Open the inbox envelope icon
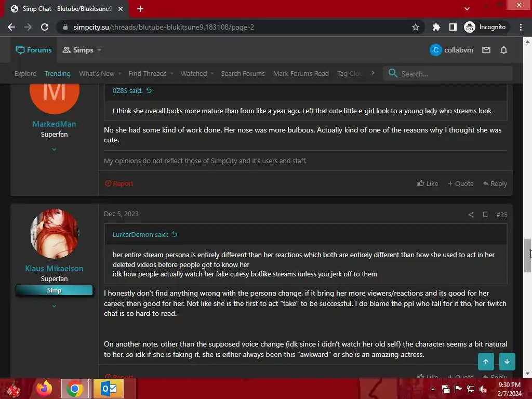This screenshot has width=532, height=399. (x=486, y=50)
